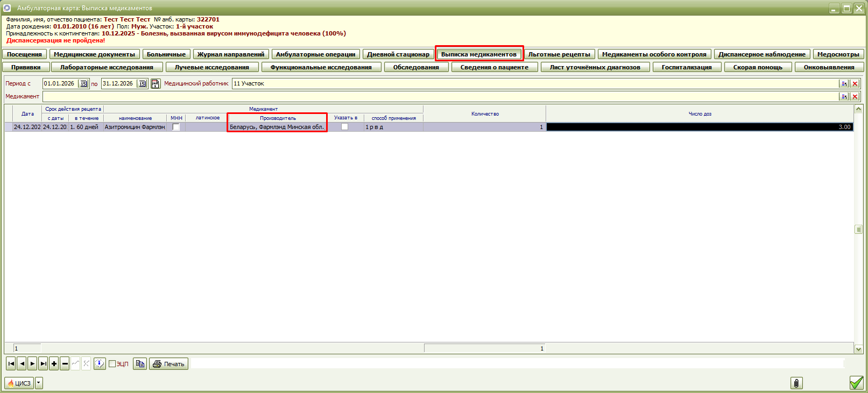Switch to the Льготные рецепты tab
The width and height of the screenshot is (868, 393).
coord(559,54)
